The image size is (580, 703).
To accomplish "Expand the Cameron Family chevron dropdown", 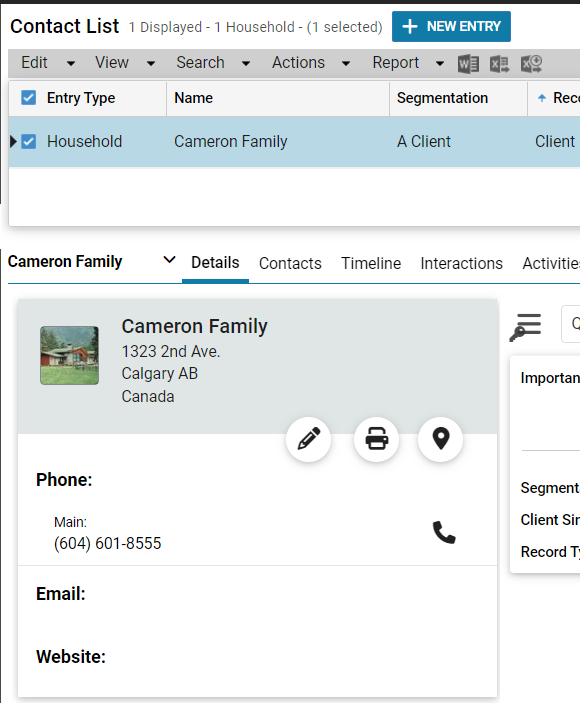I will coord(169,260).
